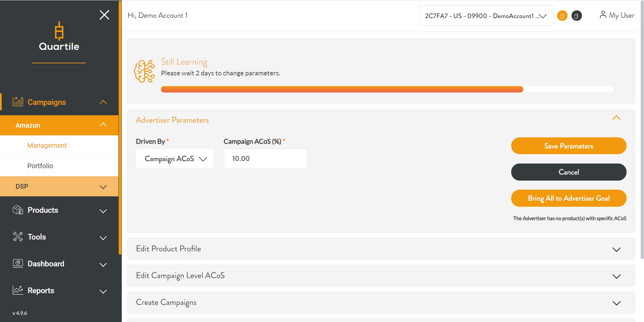Click the Save Parameters button

click(x=569, y=146)
